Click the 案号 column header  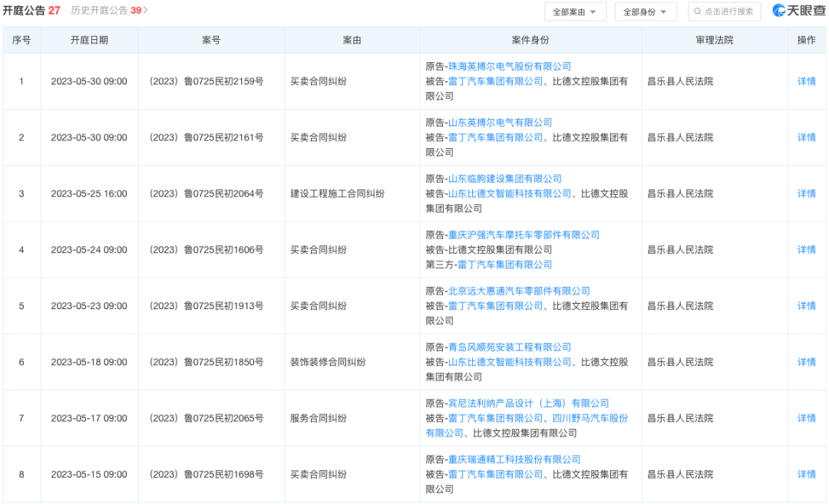212,40
